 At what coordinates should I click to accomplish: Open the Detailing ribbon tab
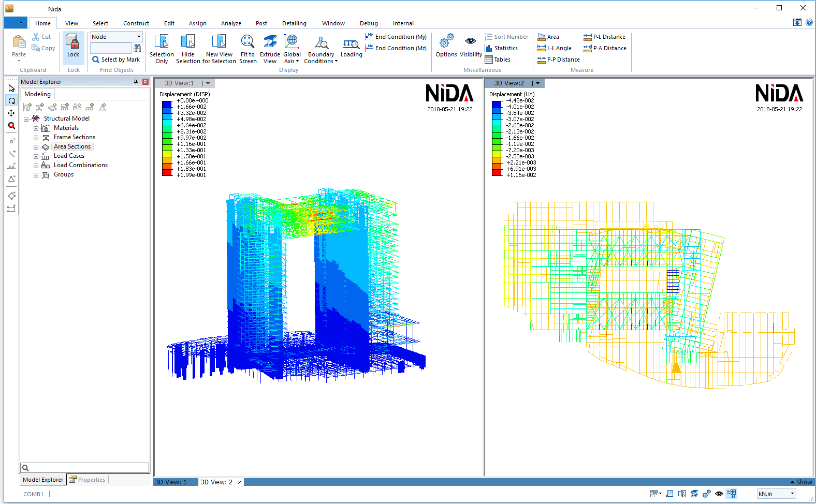click(294, 23)
